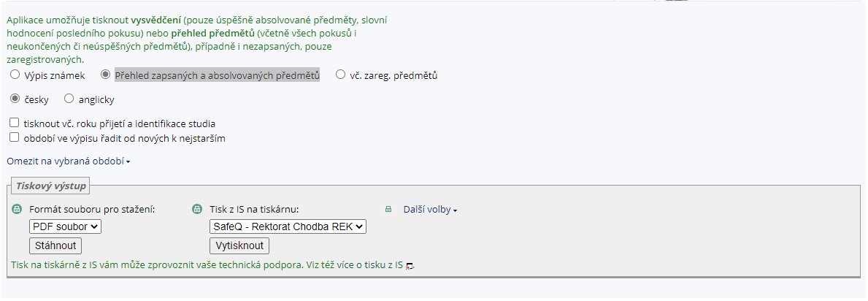
Task: Select Přehled zapsaných a absolvovaných předmětů option
Action: click(x=105, y=75)
